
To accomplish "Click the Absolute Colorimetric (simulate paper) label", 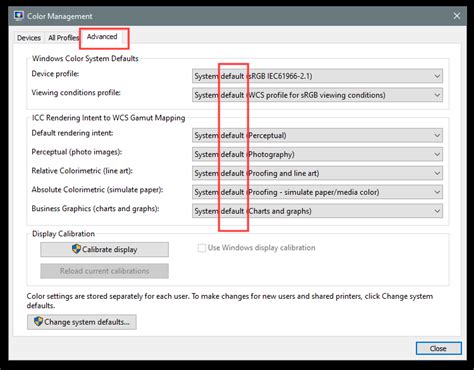I will click(97, 190).
